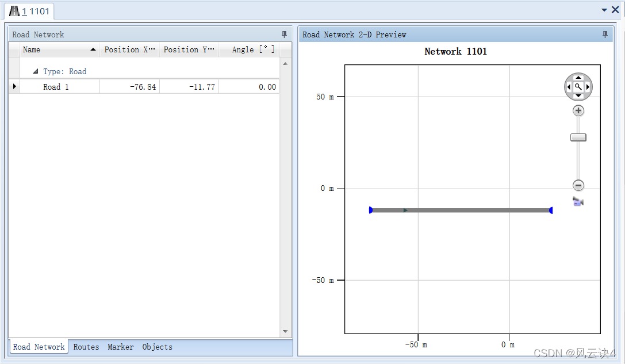Click the -76.84 Position X cell
The width and height of the screenshot is (625, 364).
pyautogui.click(x=129, y=87)
